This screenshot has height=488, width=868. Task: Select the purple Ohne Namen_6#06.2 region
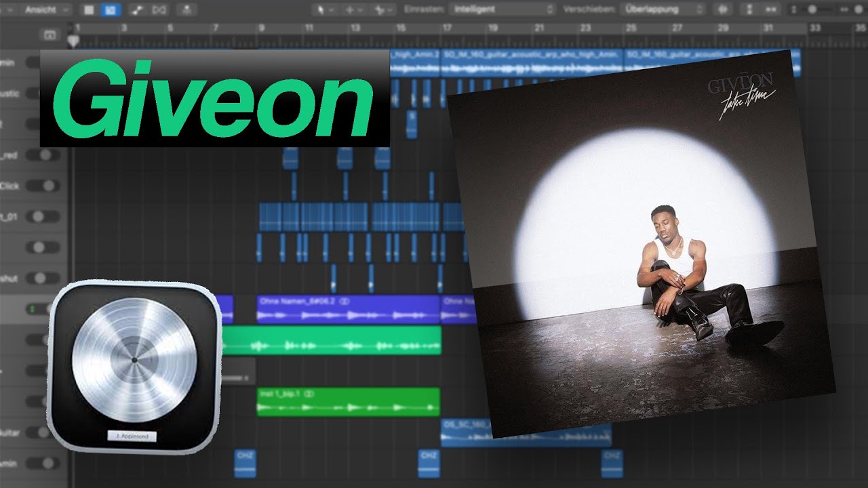tap(348, 308)
